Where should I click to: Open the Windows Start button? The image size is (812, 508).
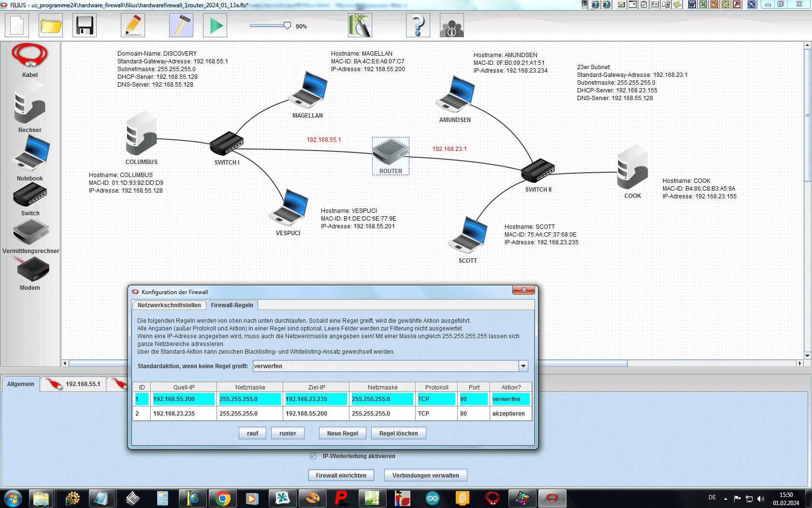[x=13, y=498]
